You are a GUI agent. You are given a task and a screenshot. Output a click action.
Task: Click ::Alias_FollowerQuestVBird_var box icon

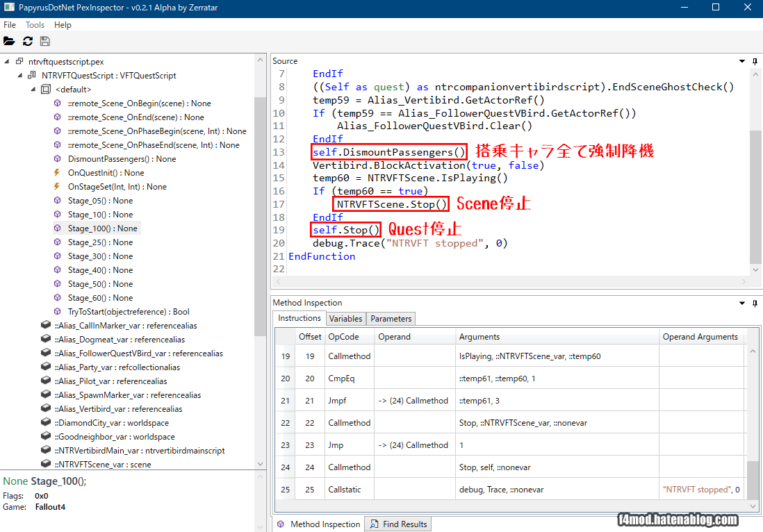[x=46, y=353]
